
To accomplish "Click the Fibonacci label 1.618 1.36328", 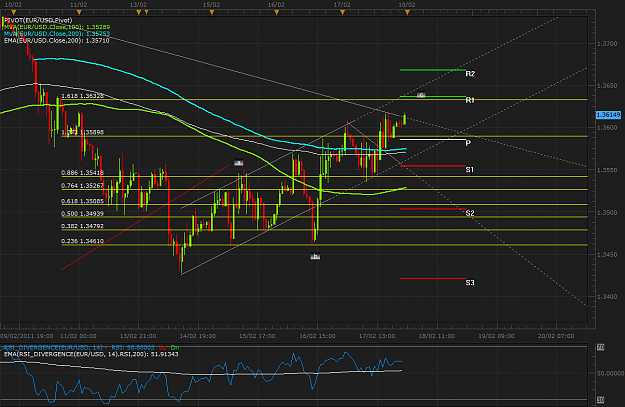I will [x=82, y=96].
